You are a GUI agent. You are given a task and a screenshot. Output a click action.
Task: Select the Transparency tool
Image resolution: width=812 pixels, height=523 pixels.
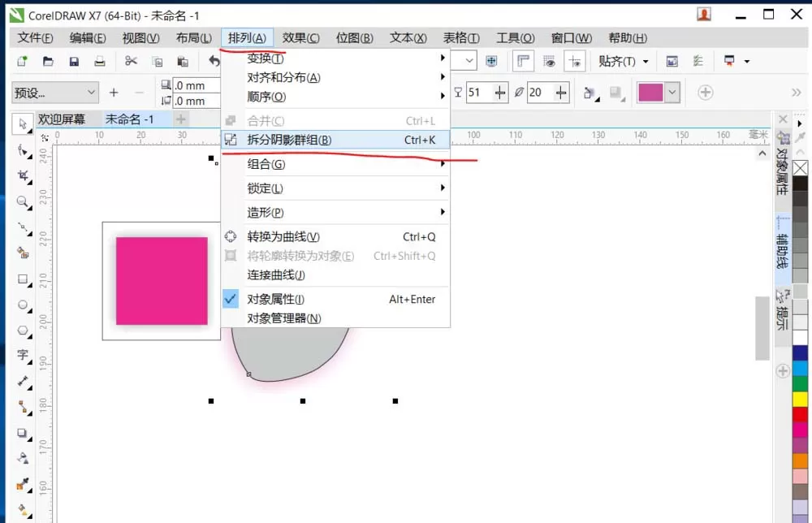(x=22, y=458)
